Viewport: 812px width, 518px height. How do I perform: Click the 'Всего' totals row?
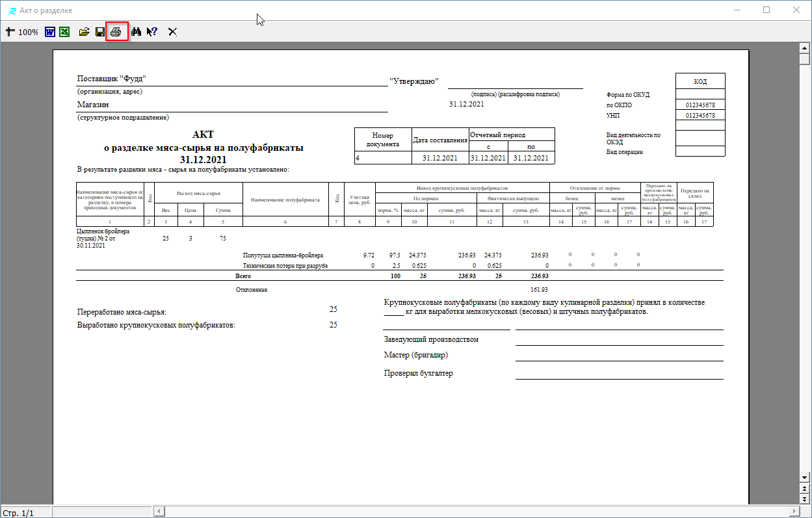click(x=243, y=276)
